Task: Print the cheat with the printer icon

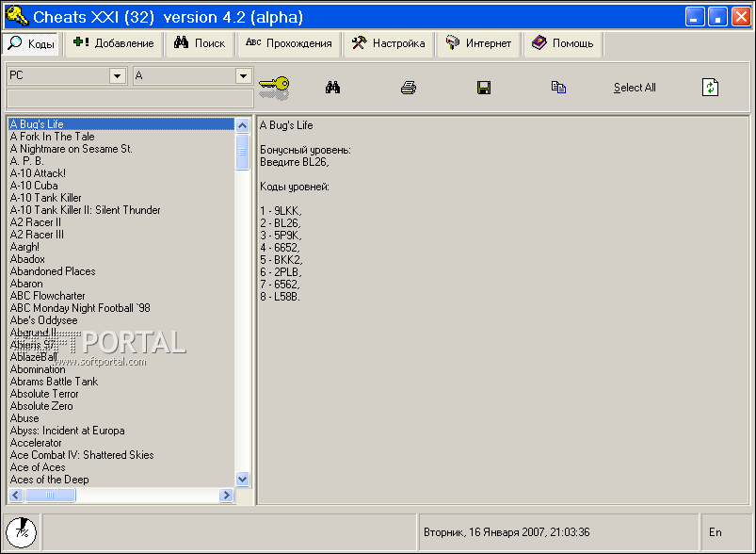Action: (x=409, y=88)
